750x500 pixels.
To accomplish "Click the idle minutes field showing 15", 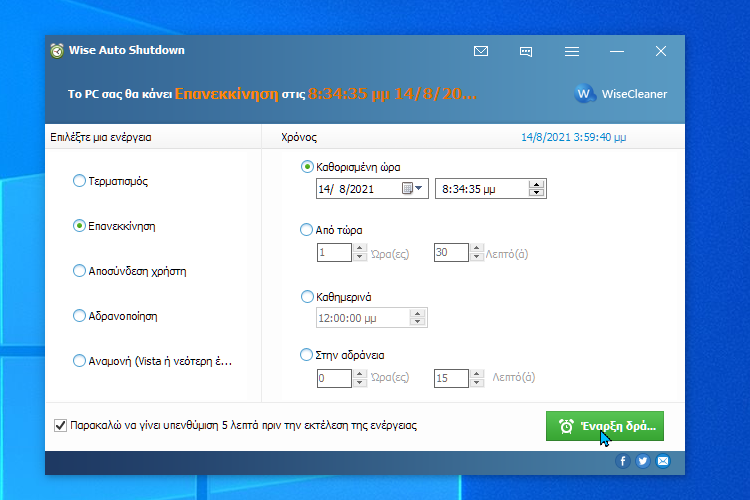I will [451, 378].
